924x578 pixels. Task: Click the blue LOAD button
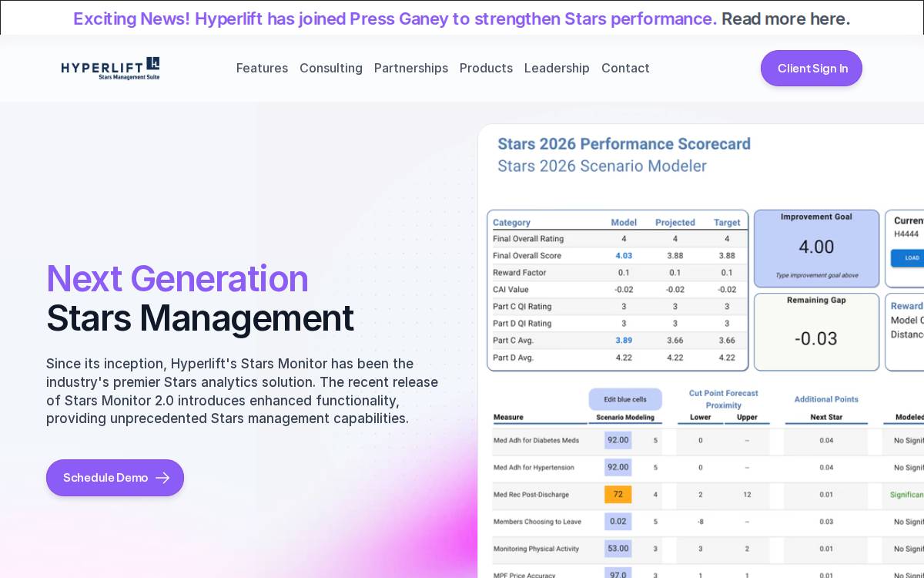point(911,258)
